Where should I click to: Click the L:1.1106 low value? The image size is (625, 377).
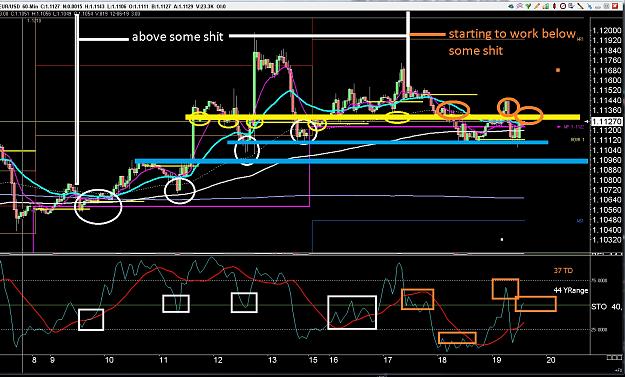pyautogui.click(x=117, y=6)
